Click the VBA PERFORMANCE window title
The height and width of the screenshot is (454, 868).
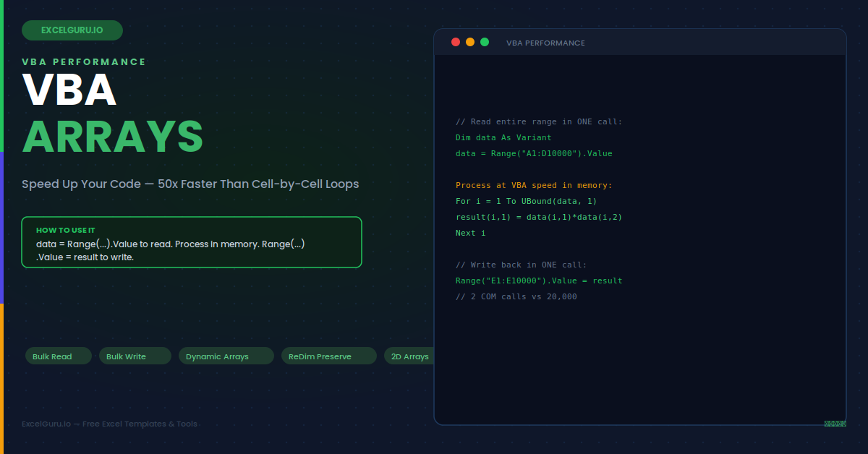click(x=545, y=43)
